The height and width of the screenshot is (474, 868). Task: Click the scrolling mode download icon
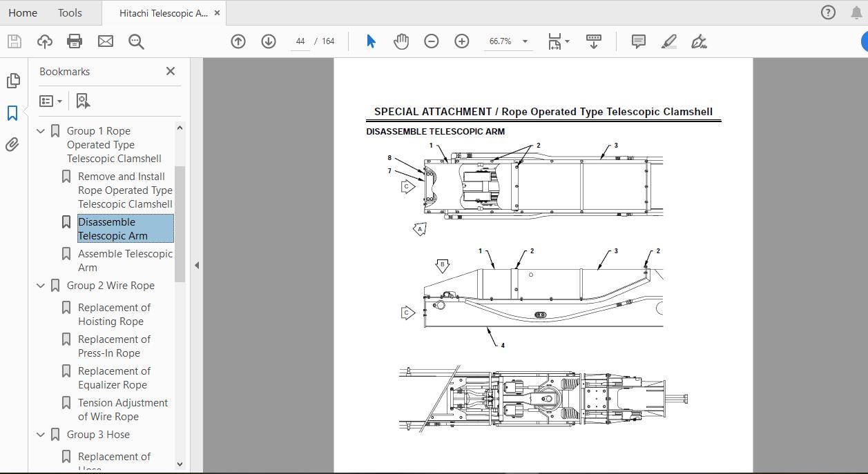point(594,41)
